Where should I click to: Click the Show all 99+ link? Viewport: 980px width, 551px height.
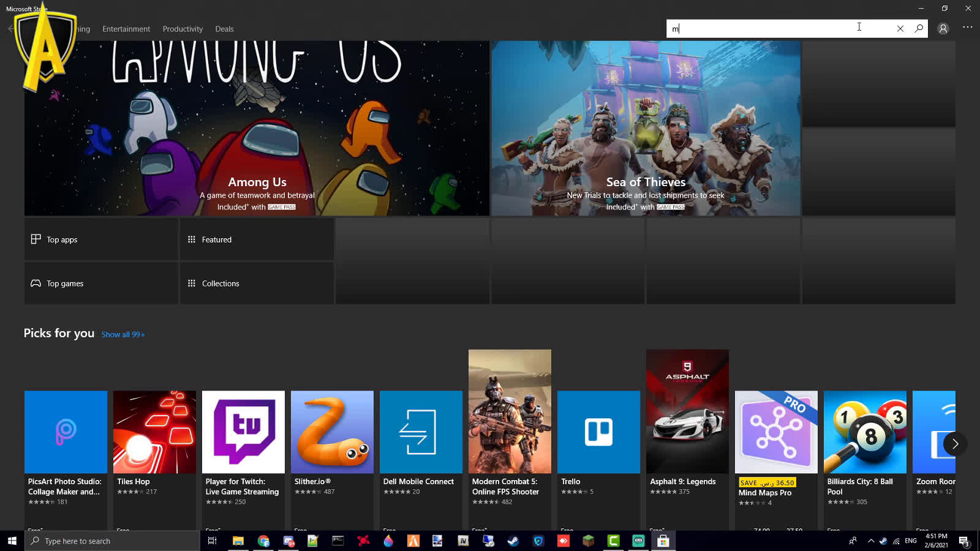(x=123, y=334)
